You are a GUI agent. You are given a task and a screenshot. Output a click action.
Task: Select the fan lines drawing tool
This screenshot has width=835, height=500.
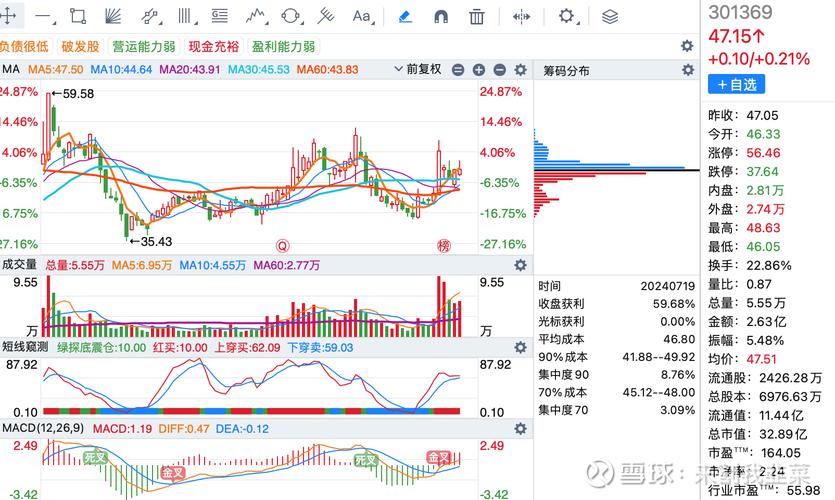tap(113, 16)
